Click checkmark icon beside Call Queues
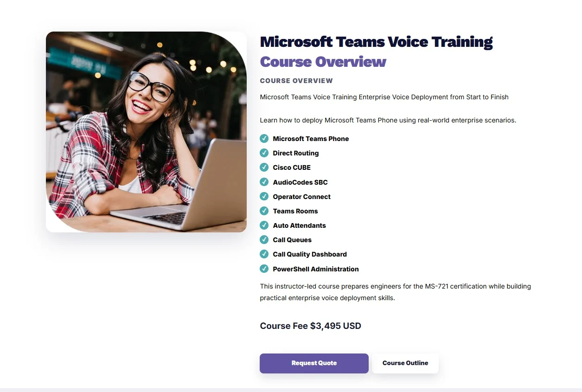The image size is (582, 392). tap(264, 239)
